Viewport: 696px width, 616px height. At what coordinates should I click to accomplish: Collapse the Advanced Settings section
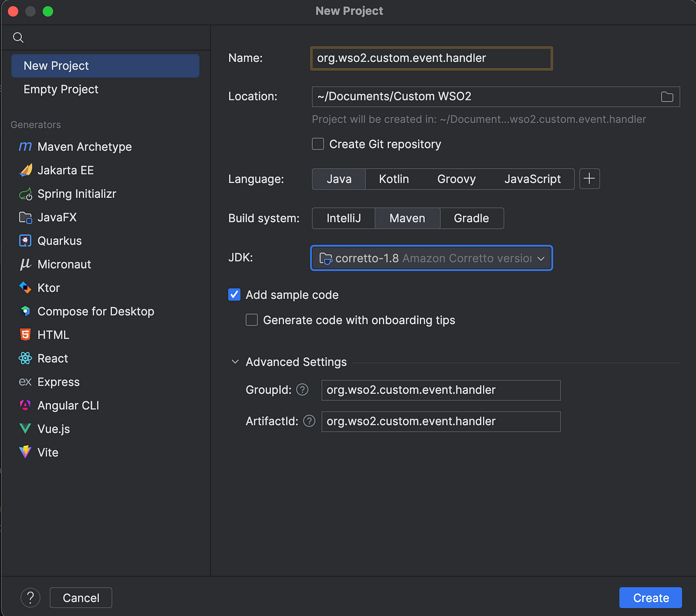[x=235, y=362]
